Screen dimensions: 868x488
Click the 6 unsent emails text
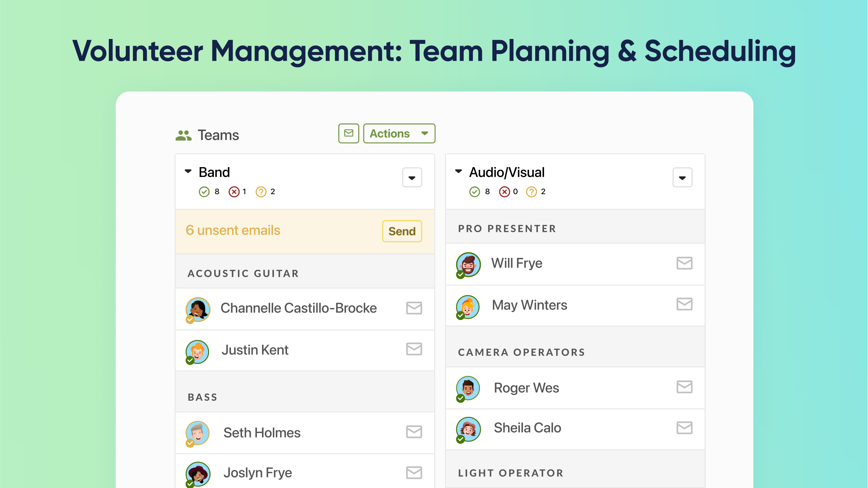point(232,230)
